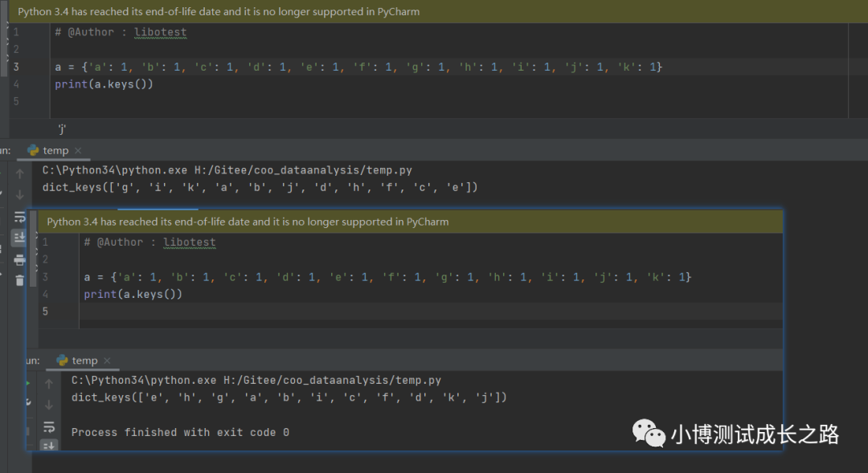Click the WeChat logo watermark
Screen dimensions: 868x473
coord(649,433)
